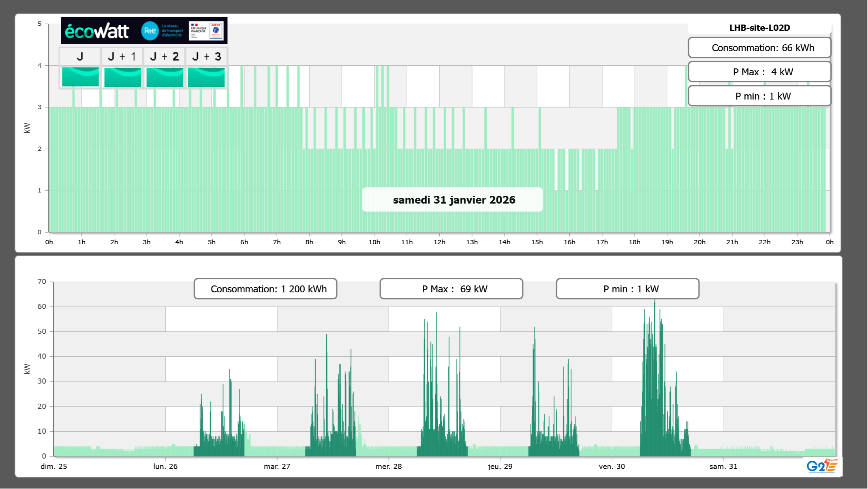Click the République Française ADEME logo
Screen dimensions: 868x489
coord(206,31)
